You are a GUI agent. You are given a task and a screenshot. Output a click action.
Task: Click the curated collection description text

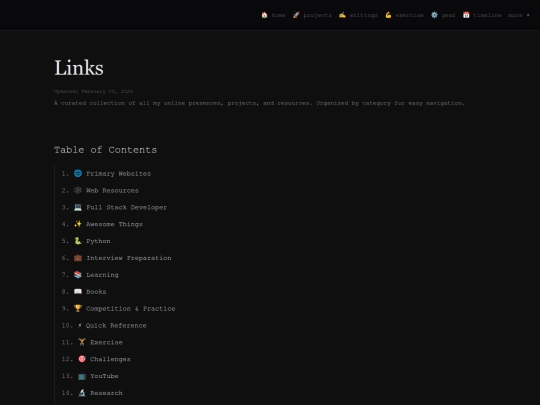(x=259, y=103)
